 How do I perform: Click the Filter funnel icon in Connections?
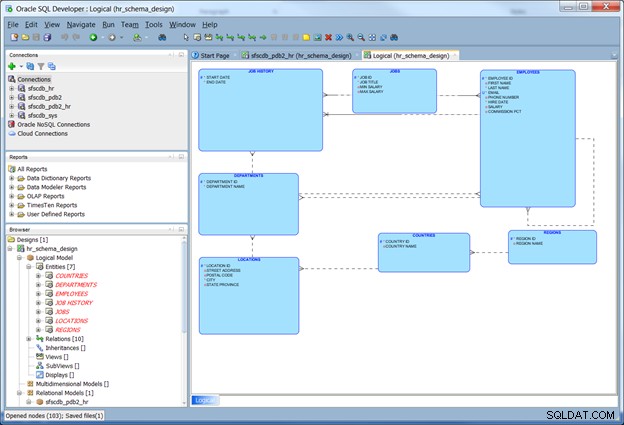[x=41, y=66]
